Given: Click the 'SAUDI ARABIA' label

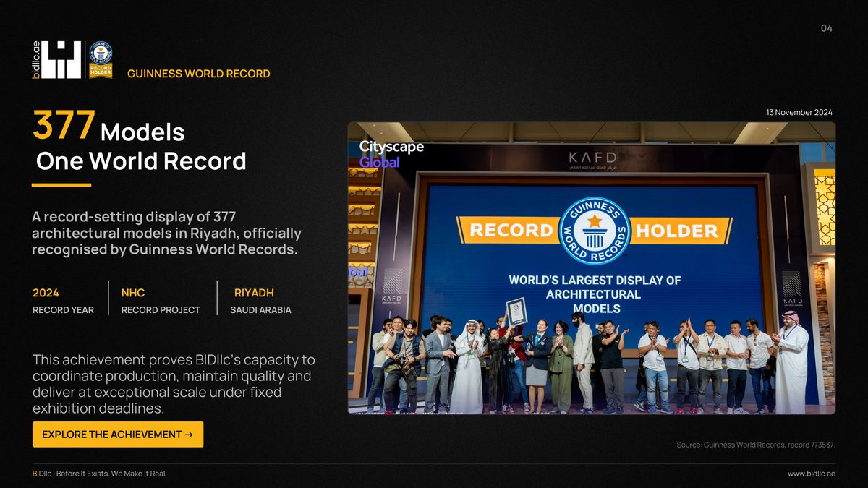Looking at the screenshot, I should 260,310.
